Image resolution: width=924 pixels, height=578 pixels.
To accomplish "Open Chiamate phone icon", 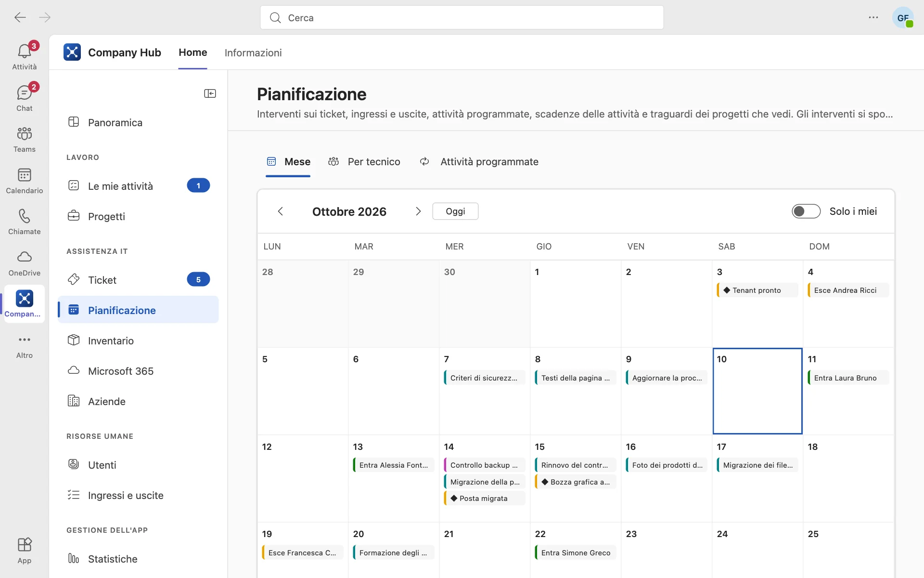I will 25,221.
